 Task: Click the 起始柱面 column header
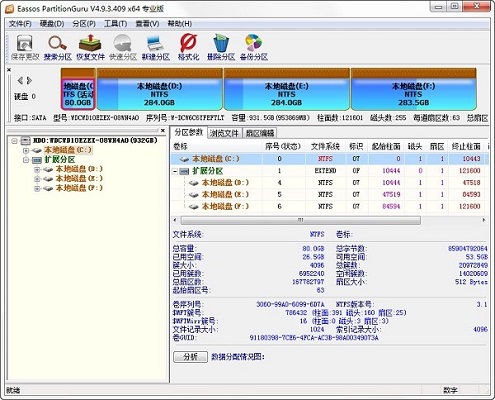[386, 146]
